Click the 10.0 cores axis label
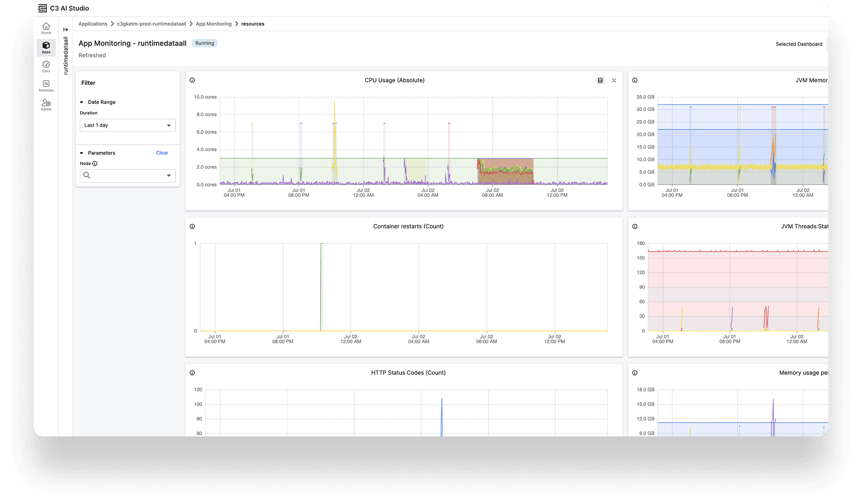 [x=205, y=97]
